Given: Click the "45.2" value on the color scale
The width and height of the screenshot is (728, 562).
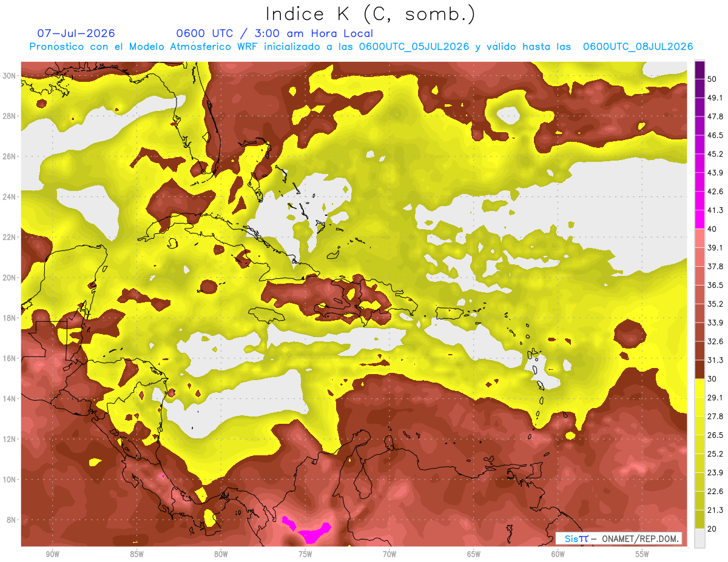Looking at the screenshot, I should coord(715,154).
